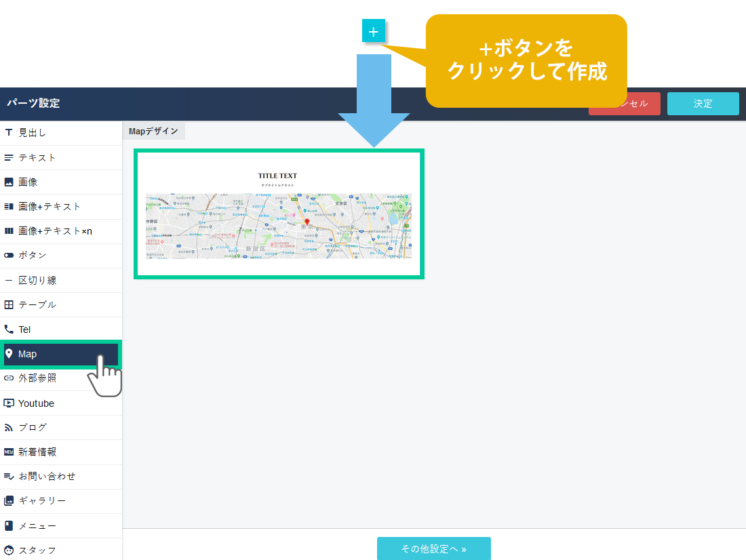The height and width of the screenshot is (560, 746).
Task: Click the ブログ RSS feed icon
Action: coord(9,428)
